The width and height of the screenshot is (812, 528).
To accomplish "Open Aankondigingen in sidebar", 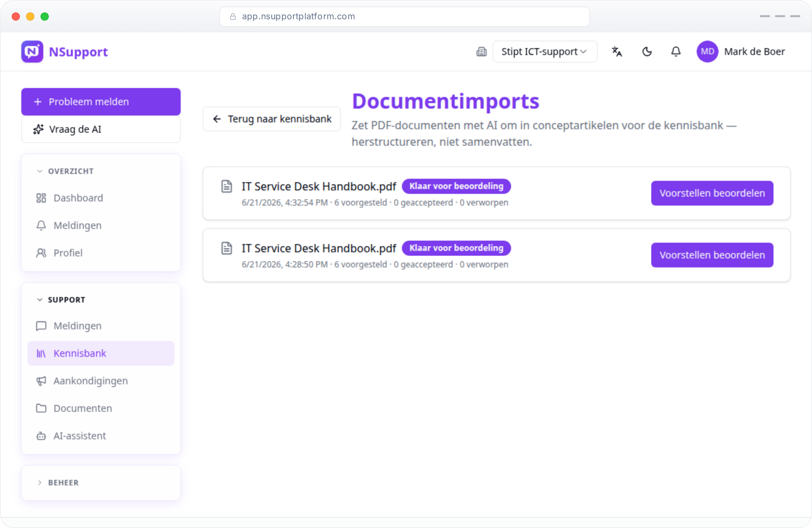I will pos(101,381).
